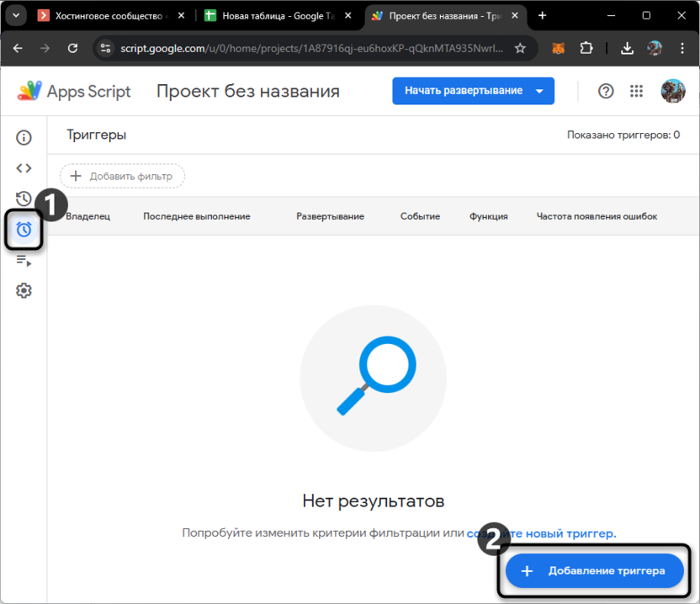View site information icon in address bar
This screenshot has width=700, height=604.
point(105,48)
